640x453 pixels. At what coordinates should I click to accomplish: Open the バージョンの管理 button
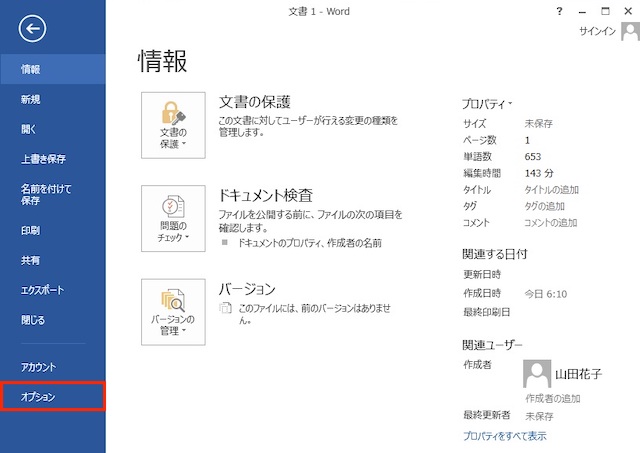pyautogui.click(x=173, y=312)
